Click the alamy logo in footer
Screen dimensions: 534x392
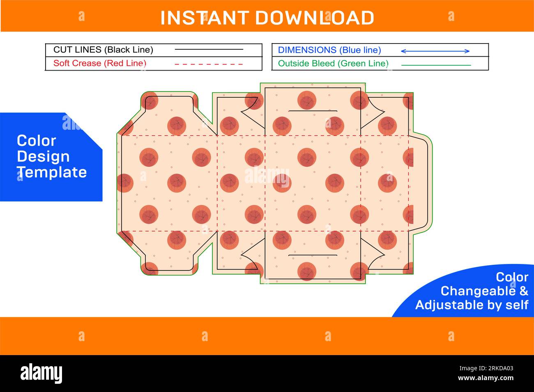(x=41, y=373)
